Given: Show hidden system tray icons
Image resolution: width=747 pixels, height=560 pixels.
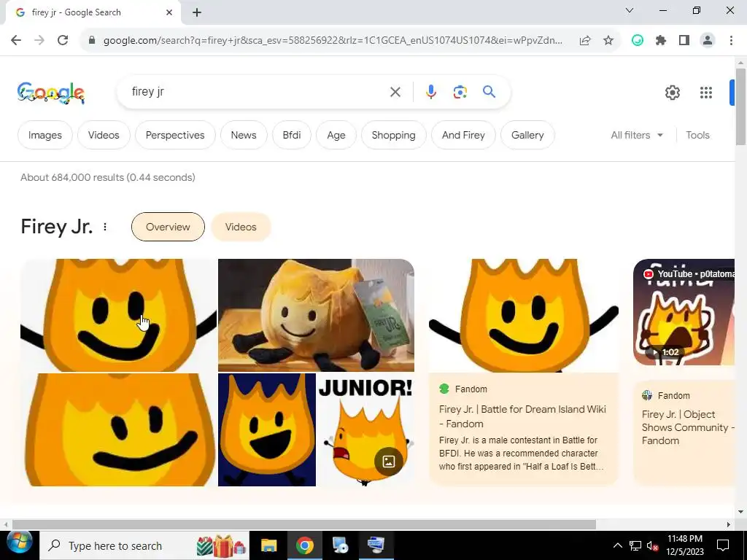Looking at the screenshot, I should tap(617, 545).
